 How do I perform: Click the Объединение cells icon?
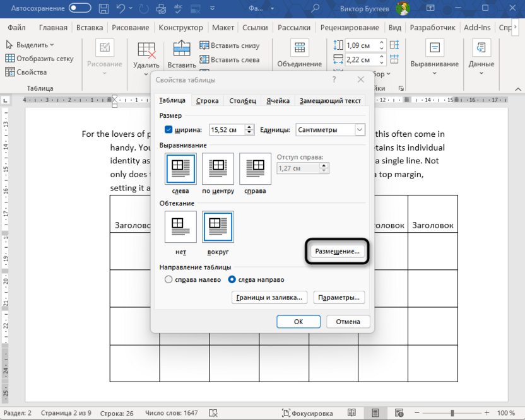(x=300, y=48)
